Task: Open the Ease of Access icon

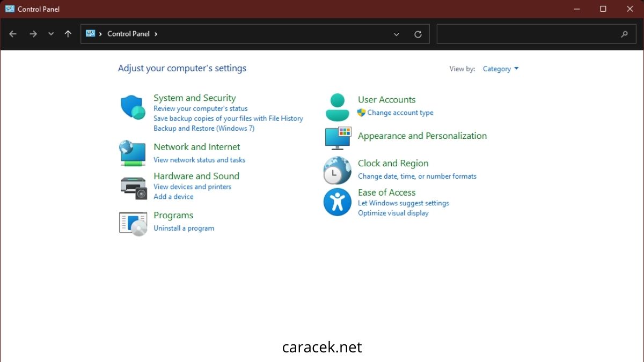Action: click(x=338, y=202)
